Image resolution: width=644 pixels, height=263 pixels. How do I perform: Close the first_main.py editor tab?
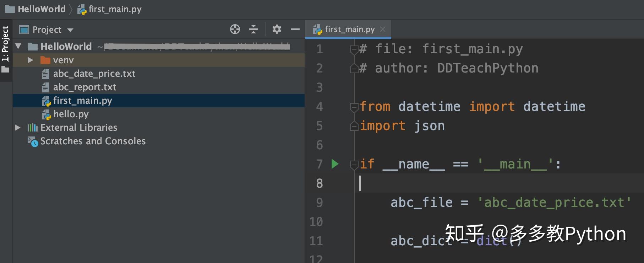point(383,29)
